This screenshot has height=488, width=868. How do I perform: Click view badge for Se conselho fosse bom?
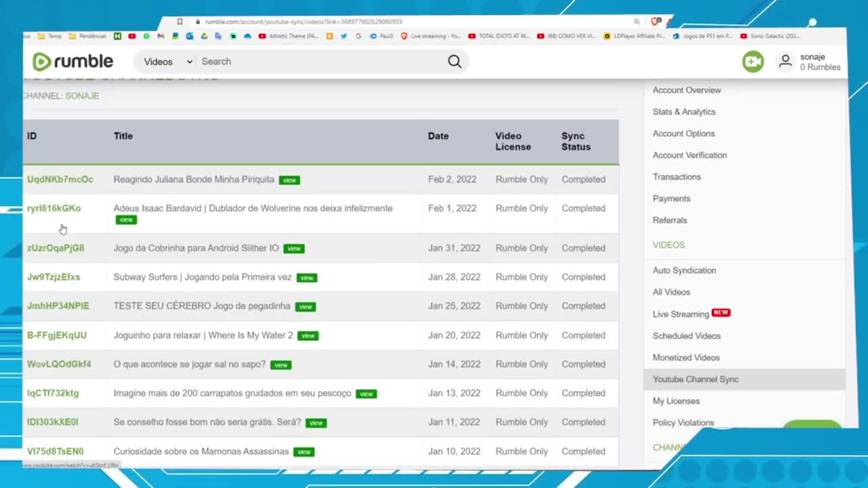pyautogui.click(x=316, y=423)
